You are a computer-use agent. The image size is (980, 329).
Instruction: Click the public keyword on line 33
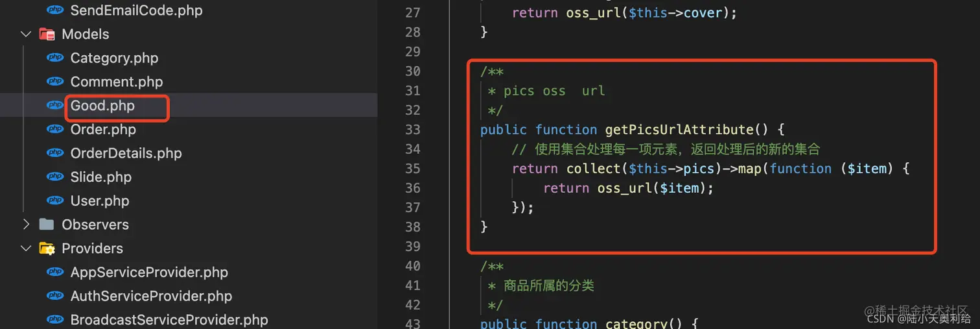click(504, 129)
